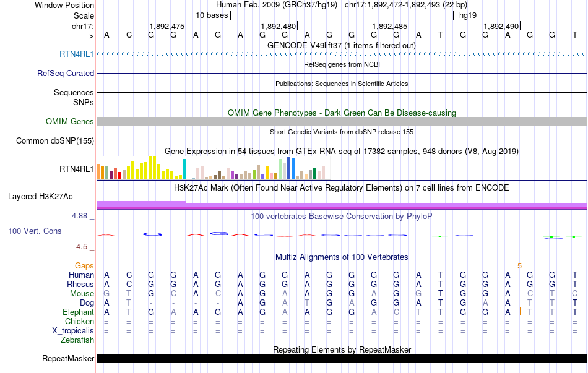Click the purple H3K27Ac signal band

[x=342, y=205]
